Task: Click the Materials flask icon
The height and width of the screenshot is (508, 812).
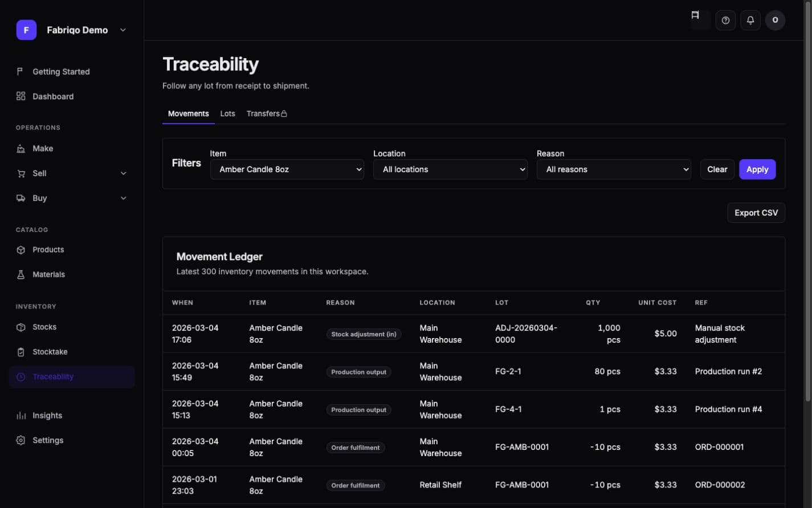Action: (21, 274)
